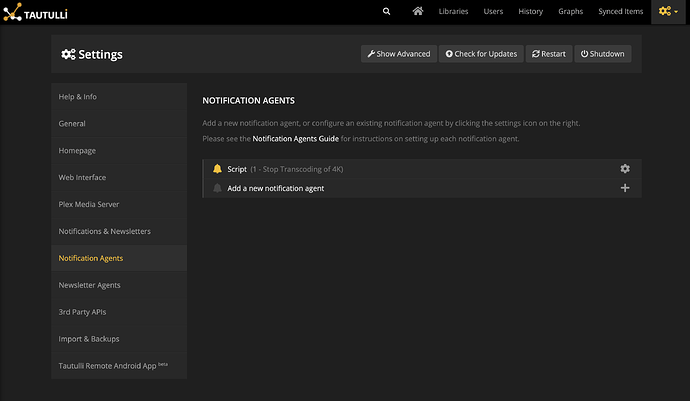Restart Tautulli with the Restart button
The image size is (690, 401).
coord(549,54)
